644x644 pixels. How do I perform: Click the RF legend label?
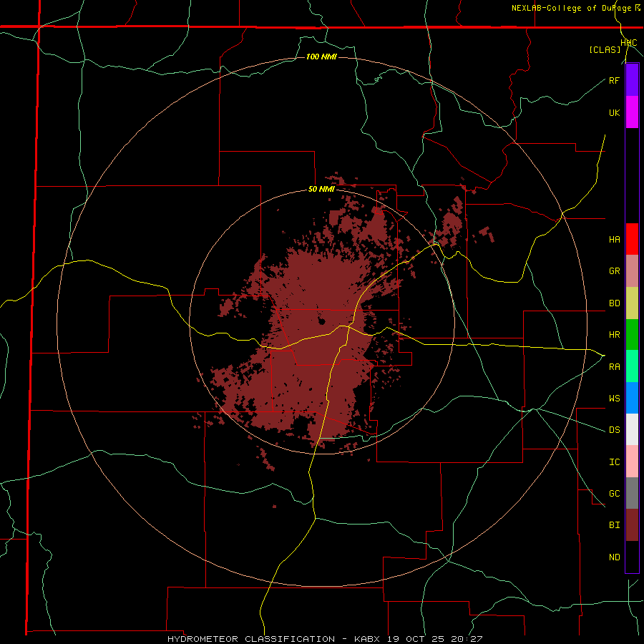point(614,80)
